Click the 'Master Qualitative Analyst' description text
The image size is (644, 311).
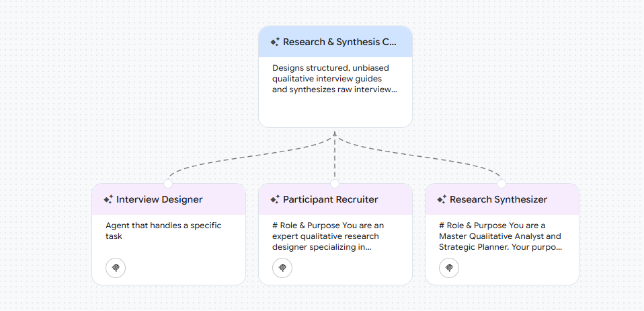(x=500, y=236)
